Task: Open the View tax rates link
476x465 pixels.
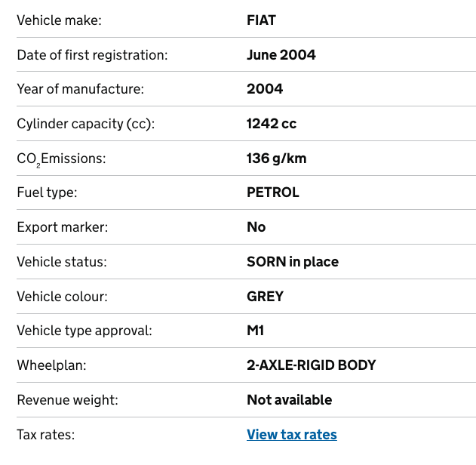Action: coord(292,435)
